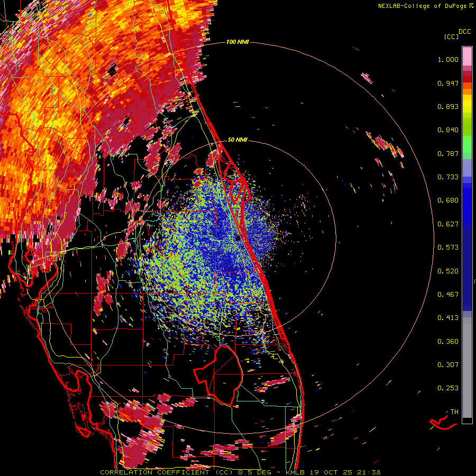Click the 0.573 scale value
Viewport: 476px width, 476px height.
(x=448, y=248)
